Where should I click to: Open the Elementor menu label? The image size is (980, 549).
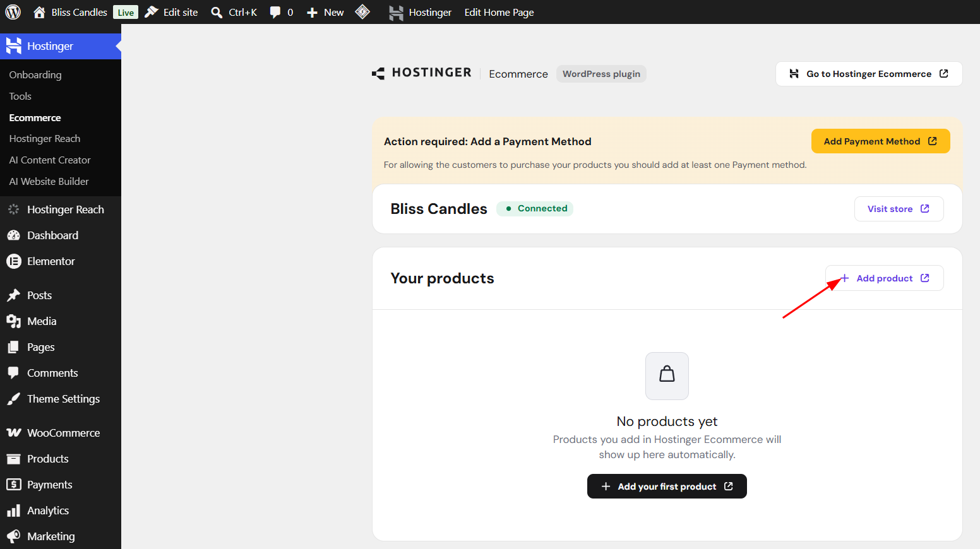[51, 261]
